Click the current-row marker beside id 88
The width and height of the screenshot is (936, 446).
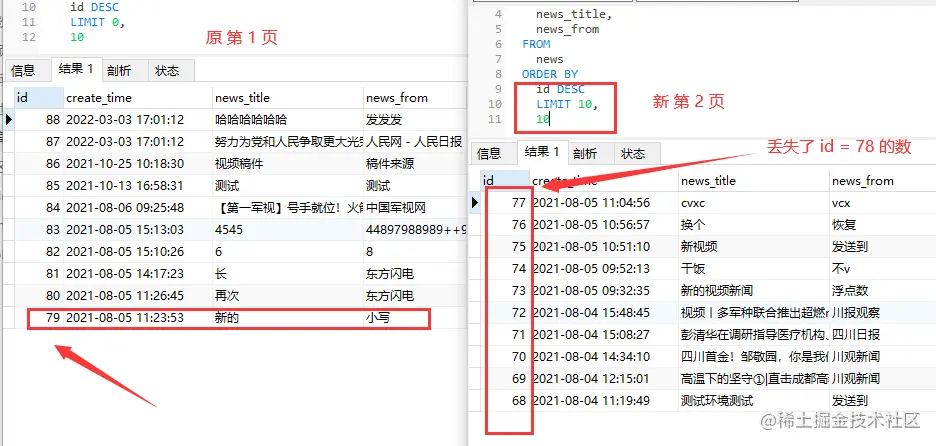(8, 119)
